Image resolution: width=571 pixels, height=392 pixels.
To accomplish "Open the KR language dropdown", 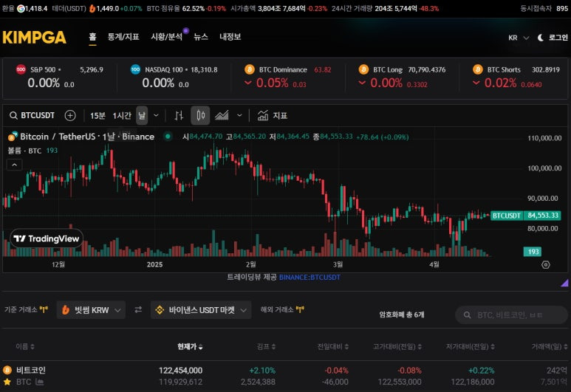I will [519, 38].
